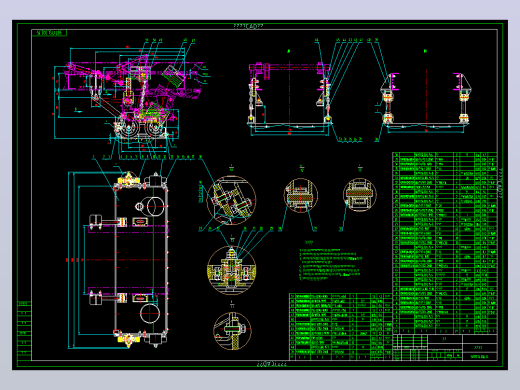Select the large plan view of the frame
The width and height of the screenshot is (520, 390).
coord(118,260)
